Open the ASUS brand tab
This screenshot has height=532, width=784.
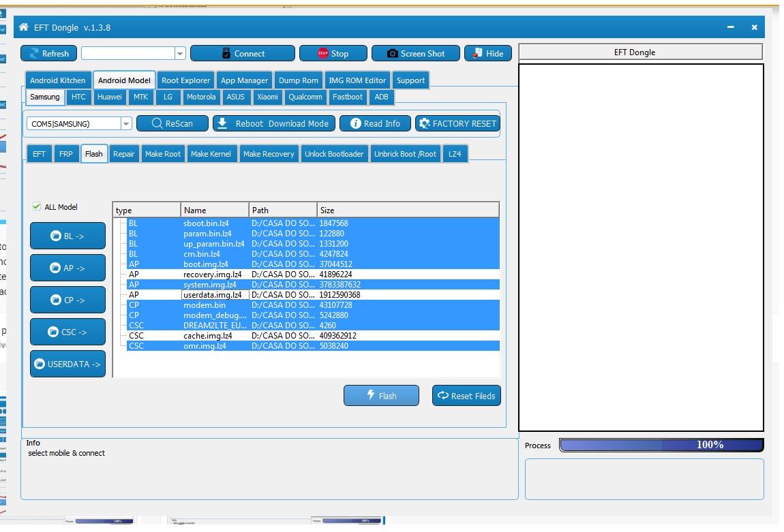[235, 97]
